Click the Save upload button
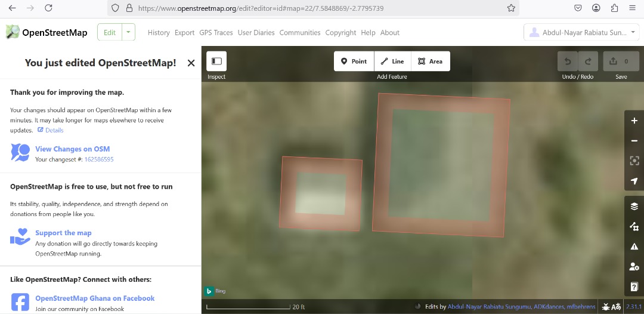The height and width of the screenshot is (314, 644). click(621, 61)
